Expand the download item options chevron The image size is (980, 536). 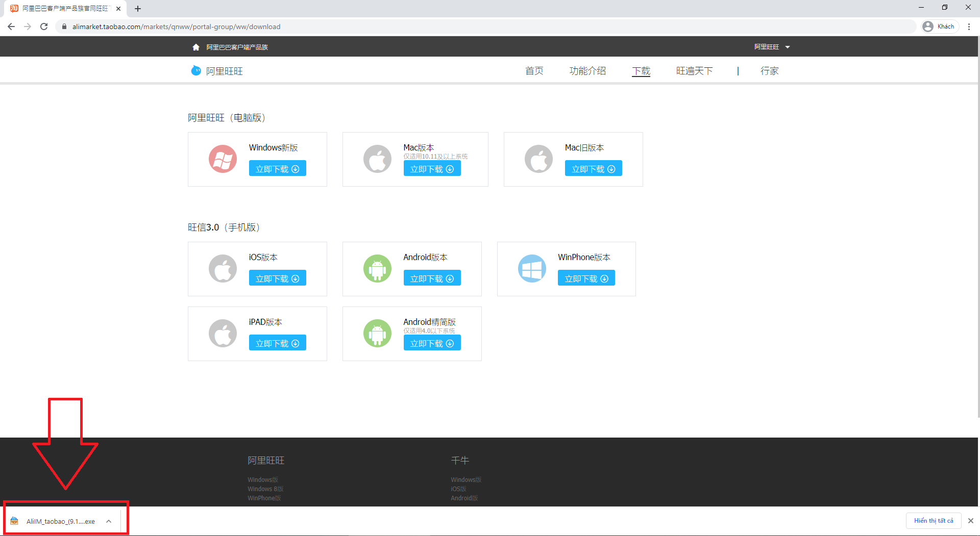tap(109, 521)
